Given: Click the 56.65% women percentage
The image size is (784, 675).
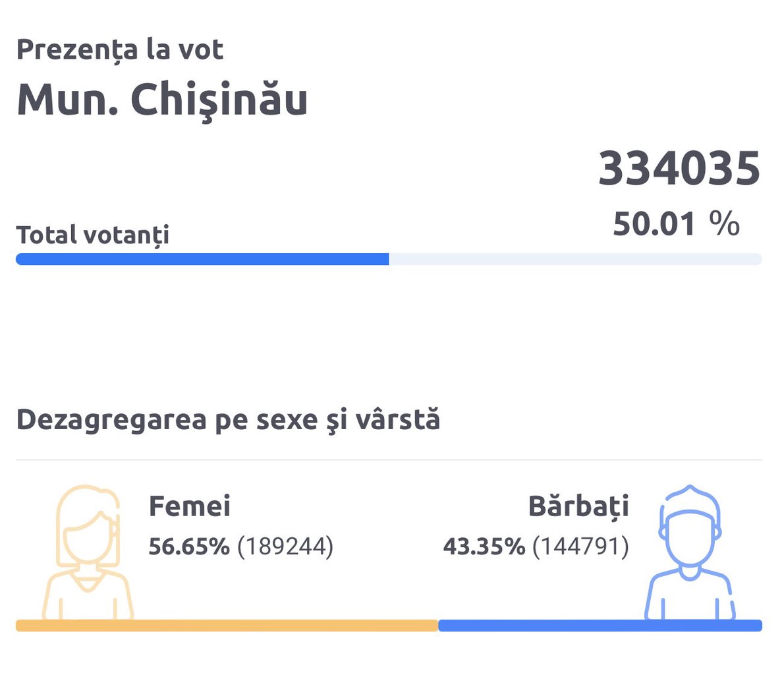Looking at the screenshot, I should (189, 546).
